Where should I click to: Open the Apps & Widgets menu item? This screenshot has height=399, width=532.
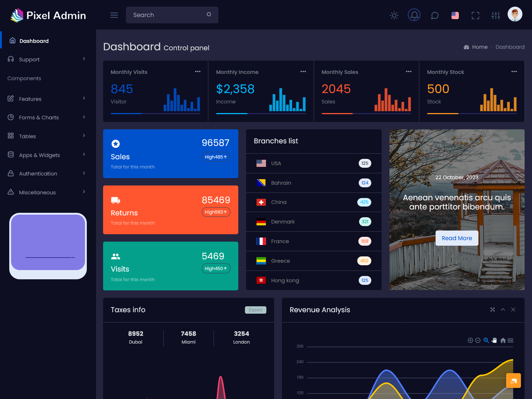click(39, 155)
